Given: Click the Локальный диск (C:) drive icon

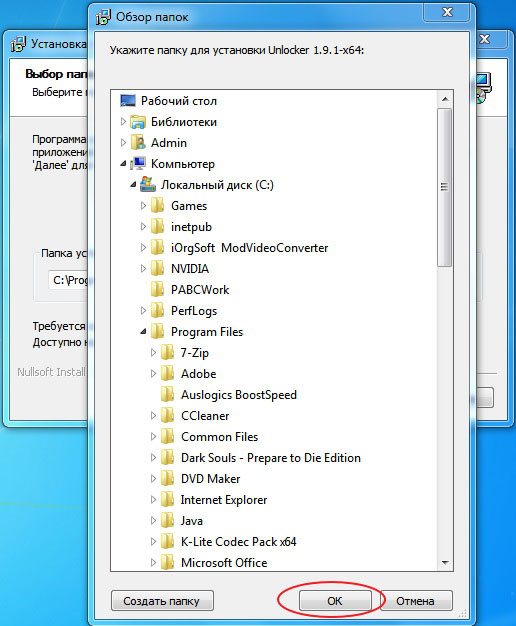Looking at the screenshot, I should 148,185.
